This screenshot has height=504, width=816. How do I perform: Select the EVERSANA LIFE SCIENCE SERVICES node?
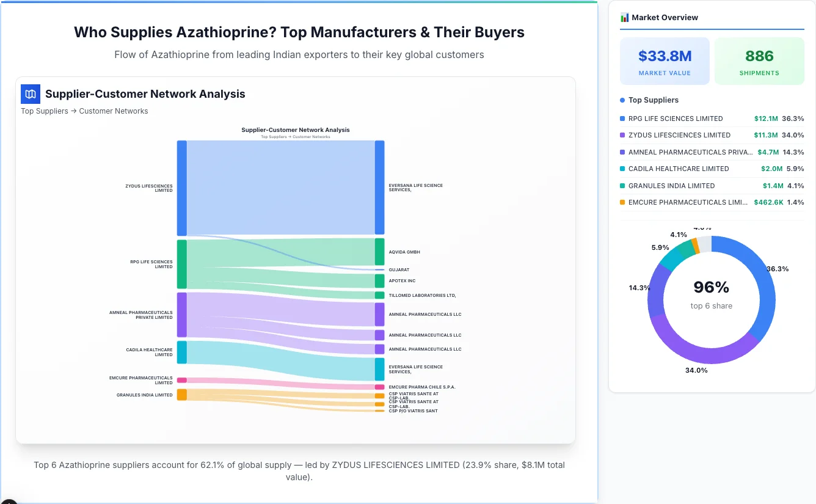tap(380, 186)
